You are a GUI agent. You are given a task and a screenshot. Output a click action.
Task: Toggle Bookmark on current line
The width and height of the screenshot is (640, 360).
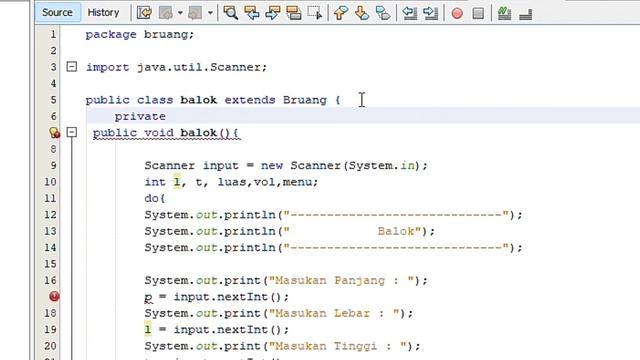(383, 13)
